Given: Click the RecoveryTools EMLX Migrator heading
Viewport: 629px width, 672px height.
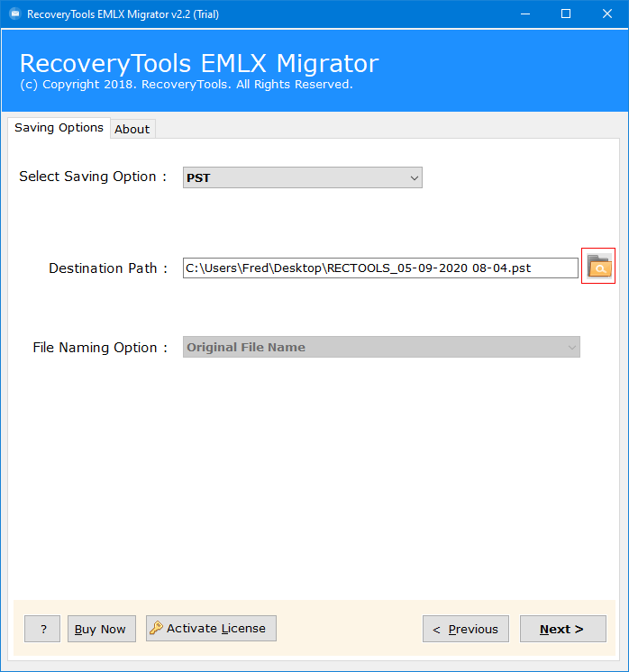Looking at the screenshot, I should 199,63.
